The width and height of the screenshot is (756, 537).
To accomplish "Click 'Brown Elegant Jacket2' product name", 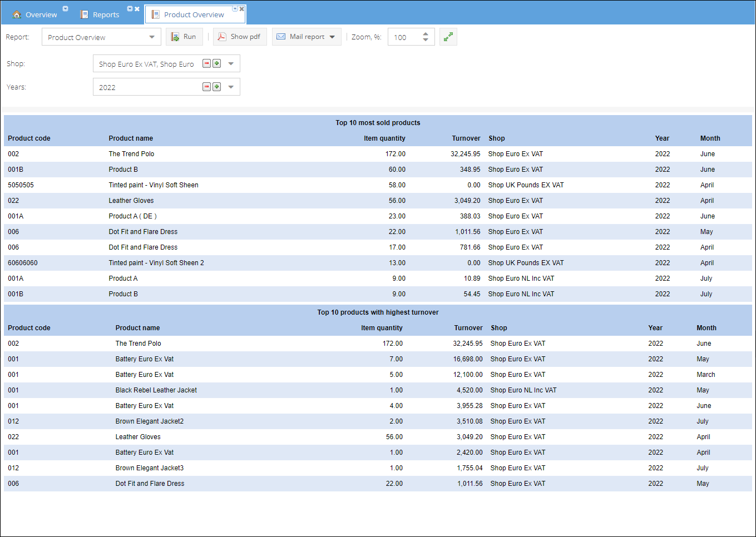I will (150, 421).
